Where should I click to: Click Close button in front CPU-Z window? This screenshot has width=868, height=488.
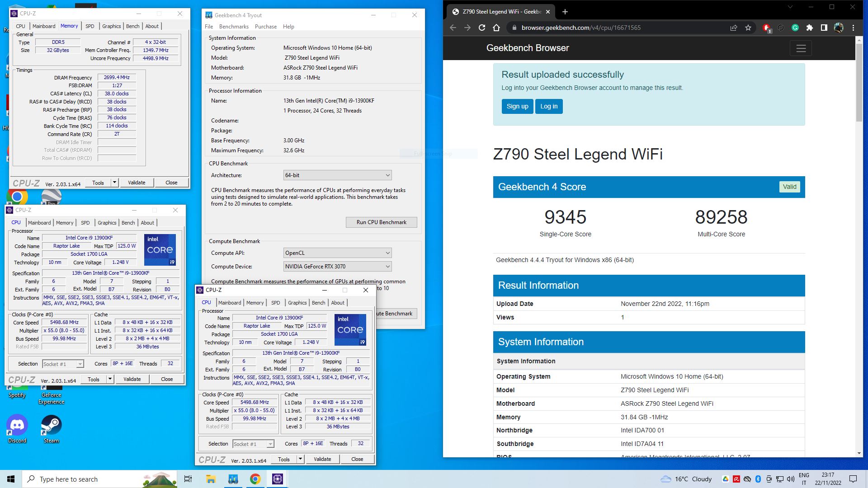point(357,459)
